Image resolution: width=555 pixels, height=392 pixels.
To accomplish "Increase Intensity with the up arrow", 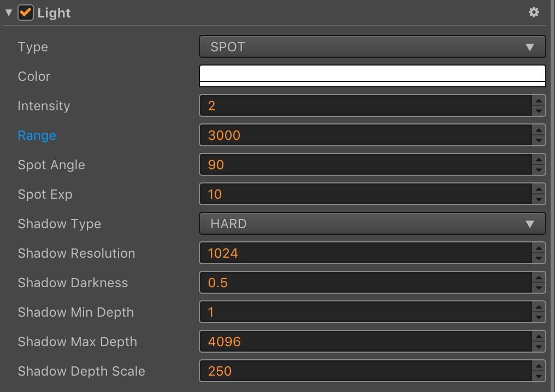I will pos(539,100).
